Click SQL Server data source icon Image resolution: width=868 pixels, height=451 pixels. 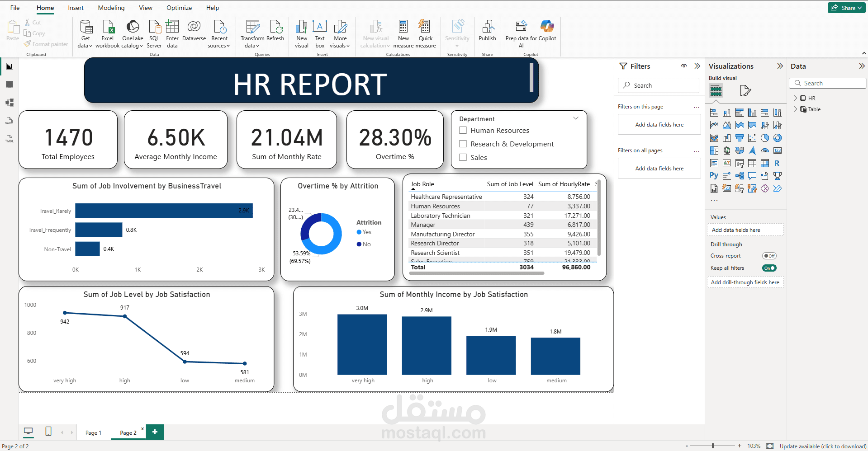[154, 34]
